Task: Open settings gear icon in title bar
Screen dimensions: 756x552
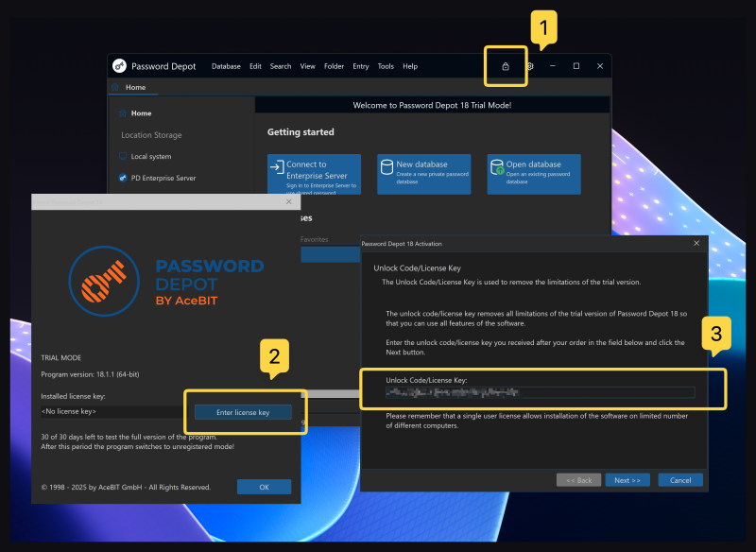Action: pyautogui.click(x=530, y=66)
